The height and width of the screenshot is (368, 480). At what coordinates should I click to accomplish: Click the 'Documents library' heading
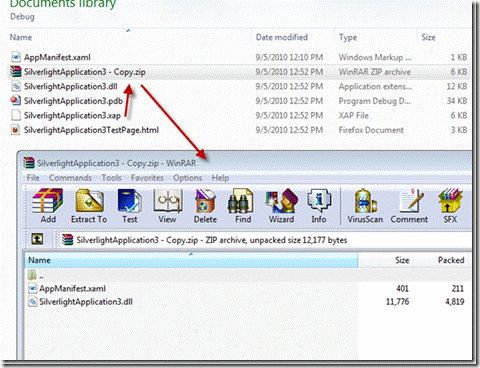pos(63,4)
